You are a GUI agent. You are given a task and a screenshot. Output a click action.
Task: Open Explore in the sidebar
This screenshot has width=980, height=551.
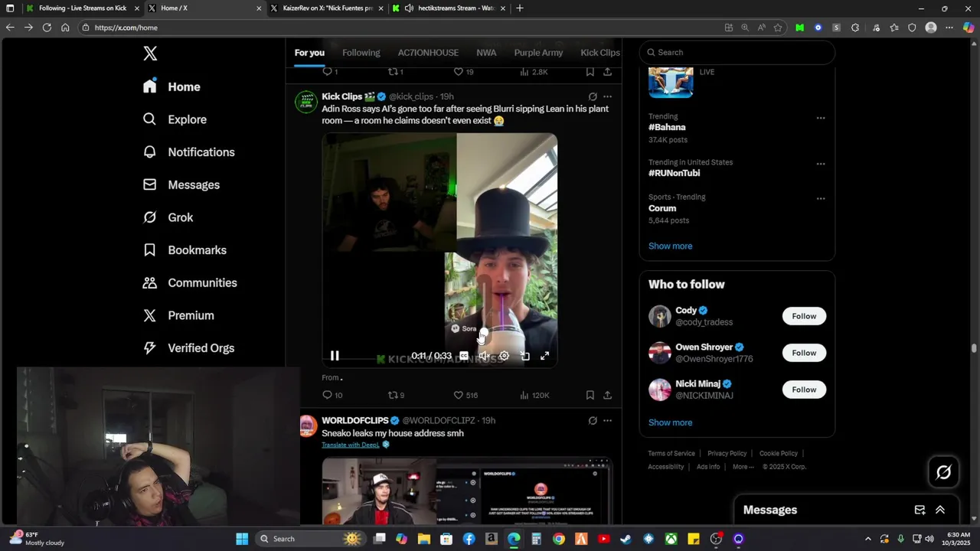point(175,119)
